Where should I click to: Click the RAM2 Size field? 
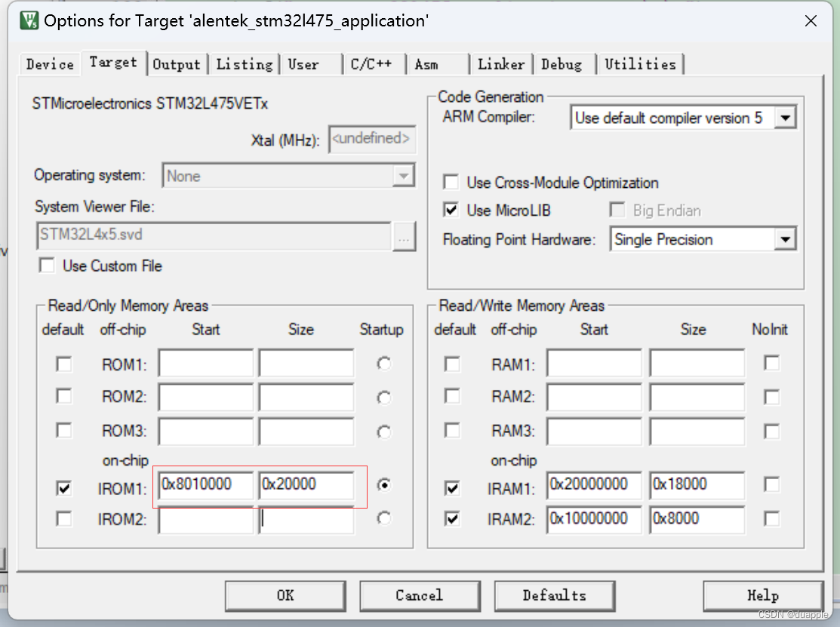697,397
